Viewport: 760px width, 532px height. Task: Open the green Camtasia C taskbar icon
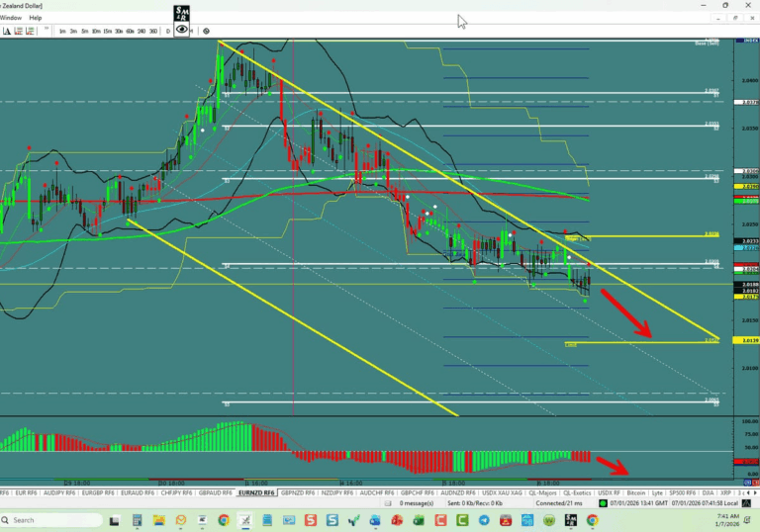462,521
